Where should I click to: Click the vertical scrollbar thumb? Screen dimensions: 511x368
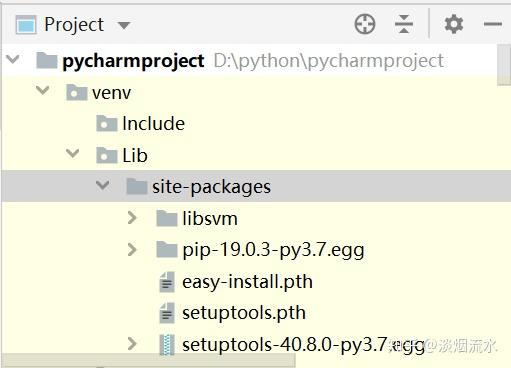(504, 65)
